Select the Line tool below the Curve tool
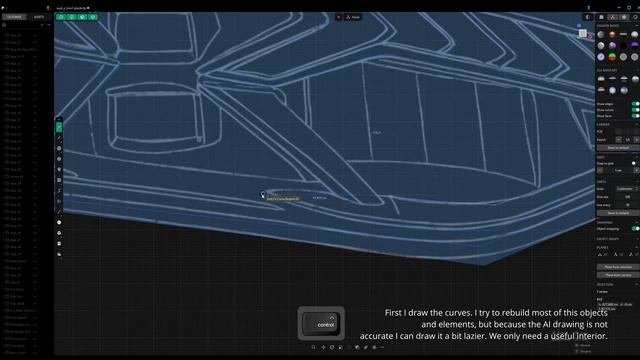Image resolution: width=640 pixels, height=360 pixels. (59, 138)
